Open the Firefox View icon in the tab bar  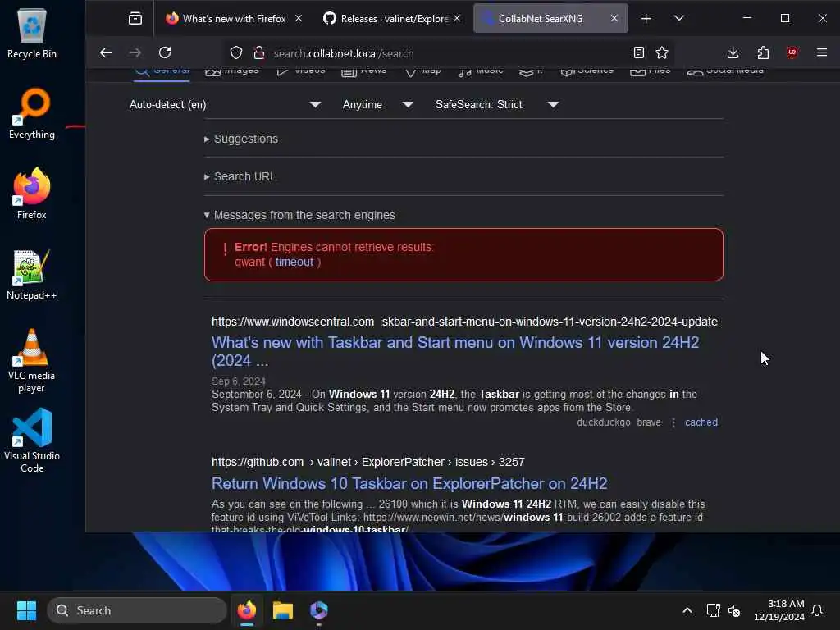click(135, 19)
